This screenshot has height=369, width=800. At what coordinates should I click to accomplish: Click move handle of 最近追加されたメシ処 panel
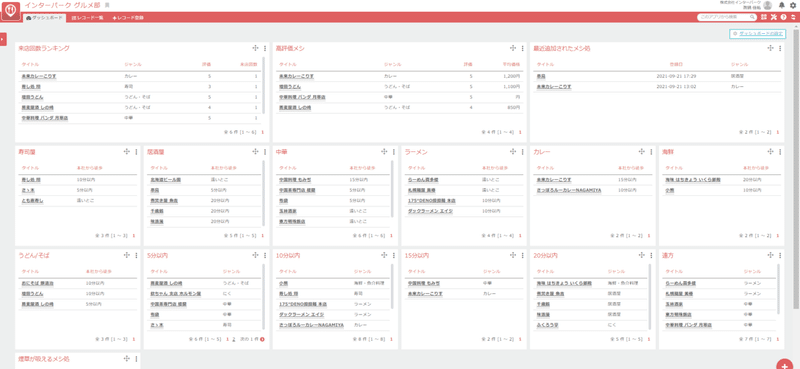pos(770,48)
